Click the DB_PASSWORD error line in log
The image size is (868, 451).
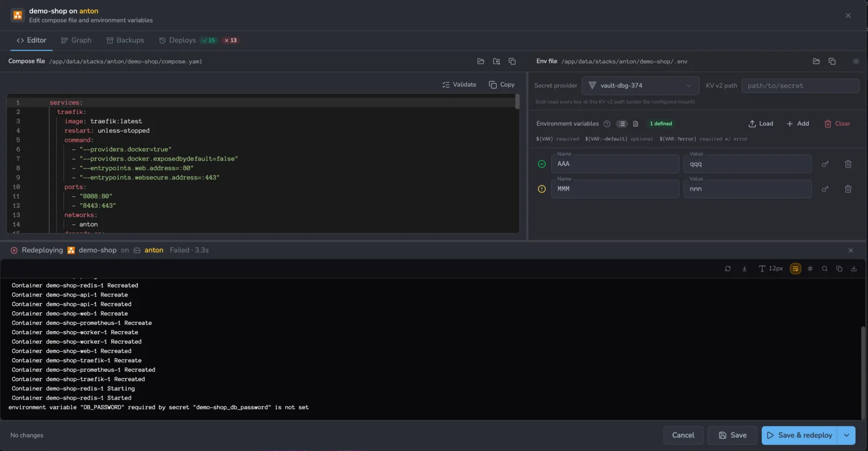tap(158, 407)
